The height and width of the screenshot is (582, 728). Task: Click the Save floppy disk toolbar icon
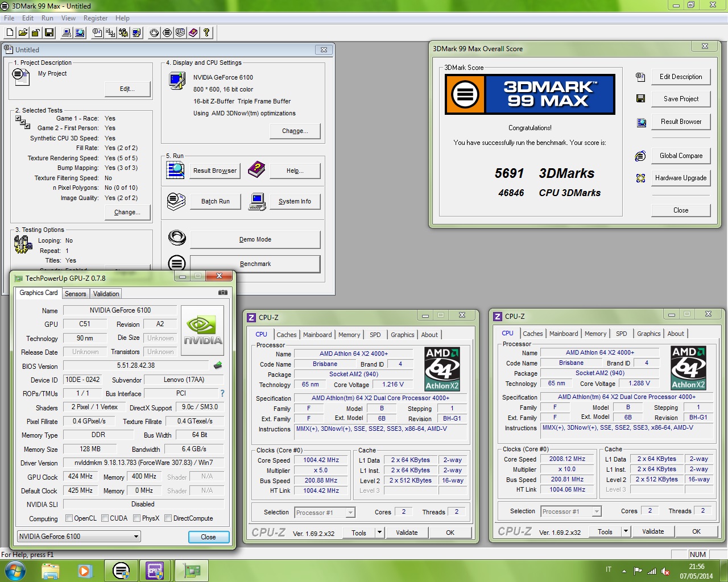pyautogui.click(x=49, y=33)
